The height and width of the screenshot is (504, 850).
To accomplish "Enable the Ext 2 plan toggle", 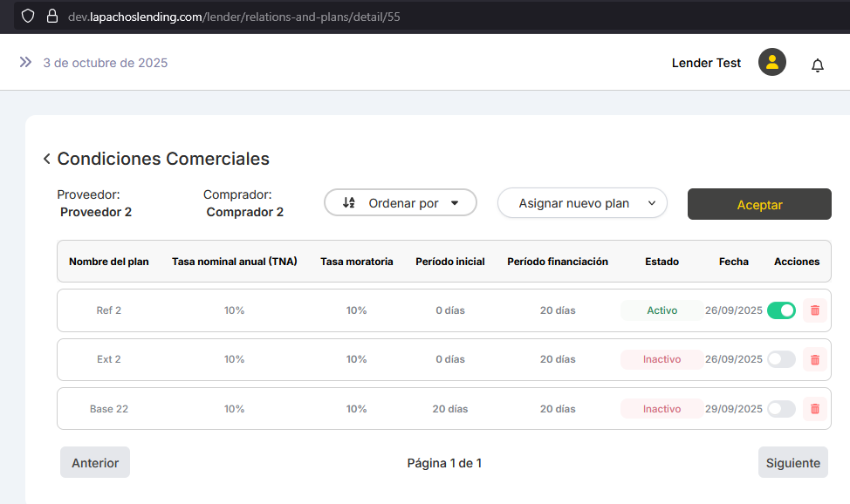I will click(x=781, y=359).
